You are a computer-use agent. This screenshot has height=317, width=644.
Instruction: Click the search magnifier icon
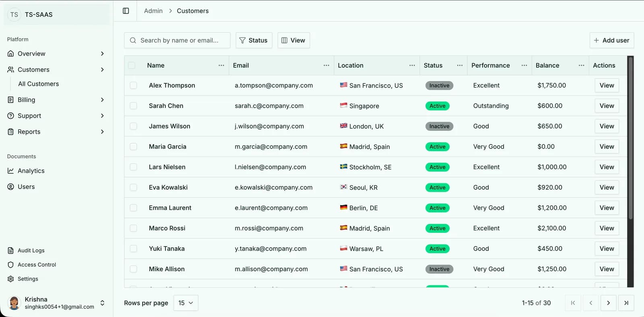[x=133, y=40]
